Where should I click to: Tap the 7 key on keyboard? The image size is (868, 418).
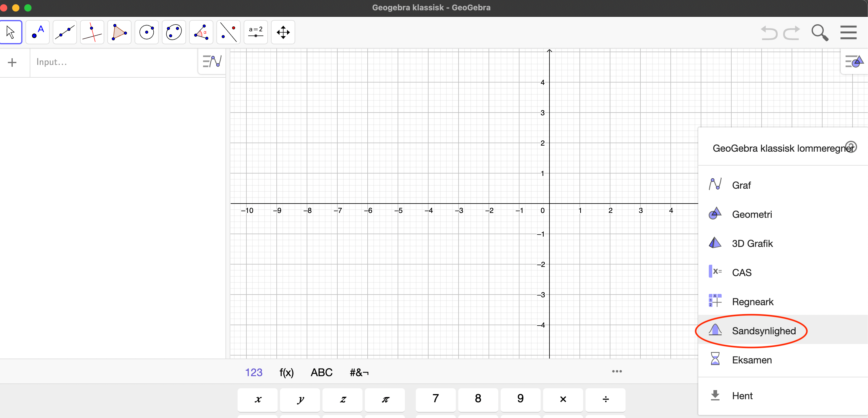(x=436, y=400)
